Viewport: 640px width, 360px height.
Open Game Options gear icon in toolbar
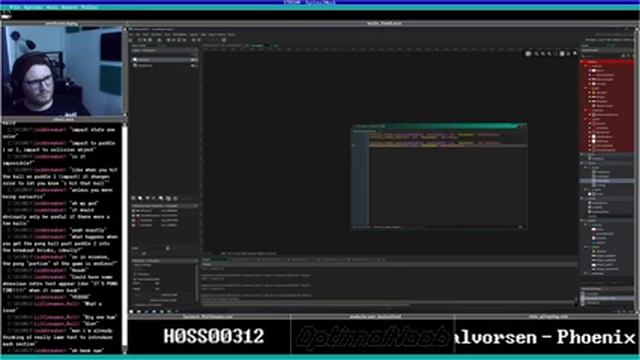(193, 40)
